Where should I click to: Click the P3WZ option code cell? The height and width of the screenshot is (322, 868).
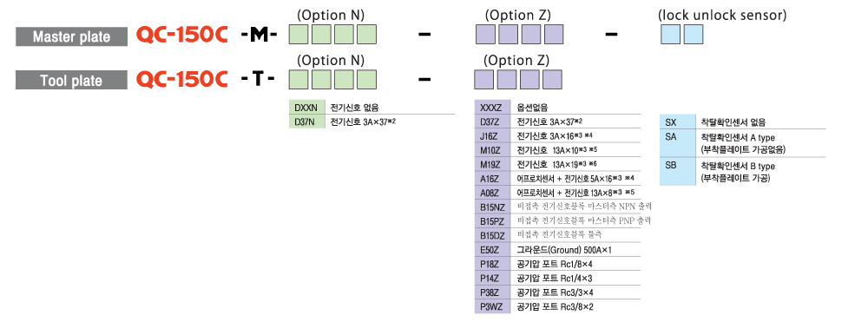click(x=492, y=306)
